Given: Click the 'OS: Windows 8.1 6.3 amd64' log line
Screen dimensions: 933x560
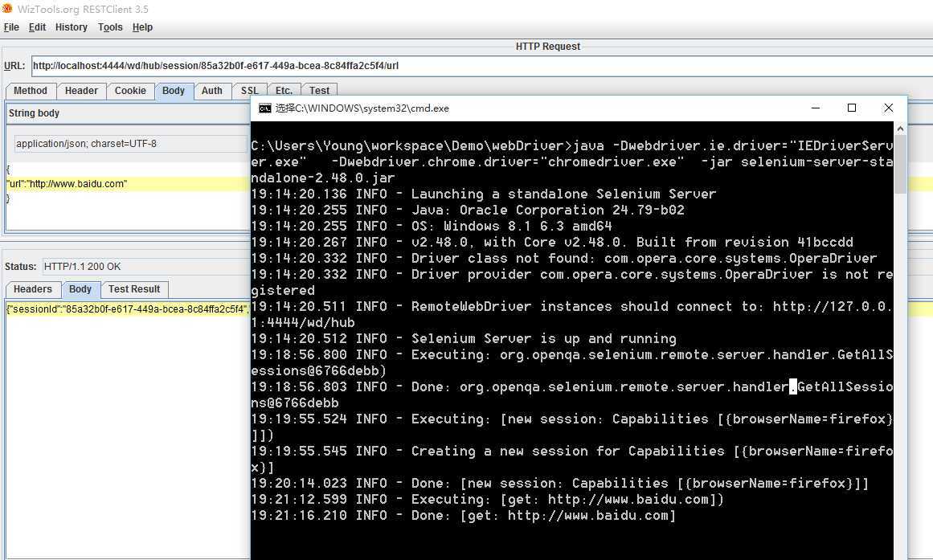Looking at the screenshot, I should coord(432,226).
